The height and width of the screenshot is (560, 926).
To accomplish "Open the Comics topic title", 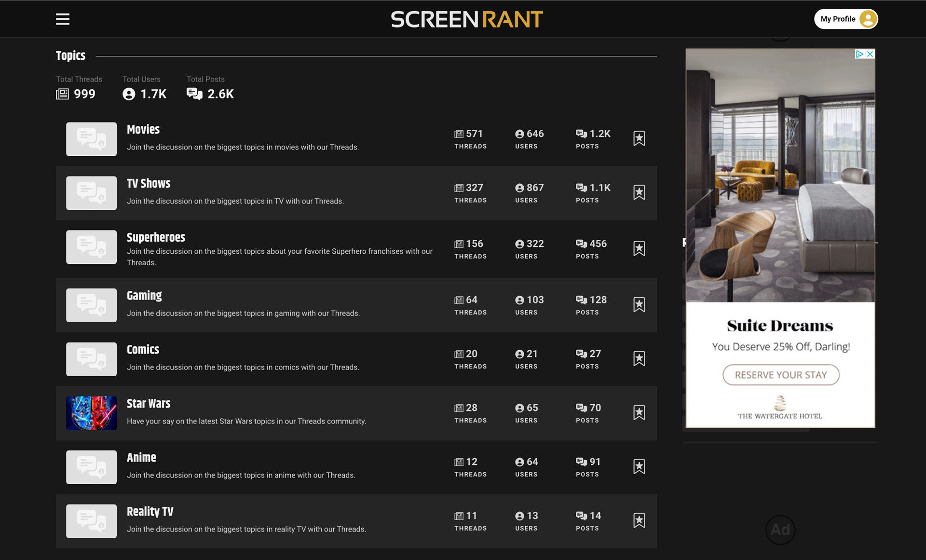I will (x=143, y=349).
